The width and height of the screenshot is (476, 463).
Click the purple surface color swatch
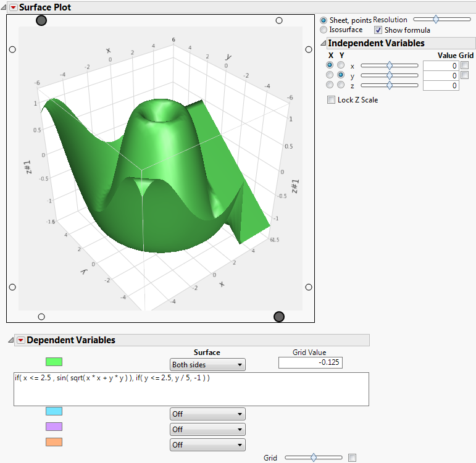[54, 427]
